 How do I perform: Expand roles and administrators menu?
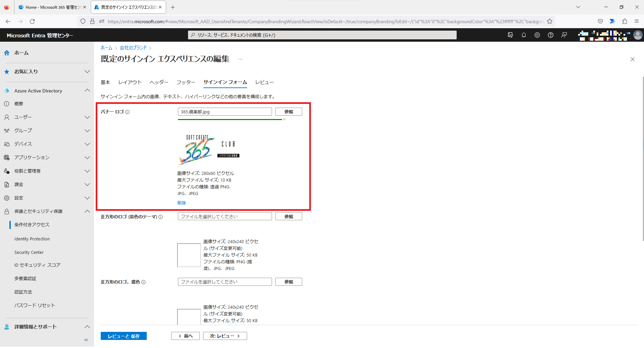point(87,171)
